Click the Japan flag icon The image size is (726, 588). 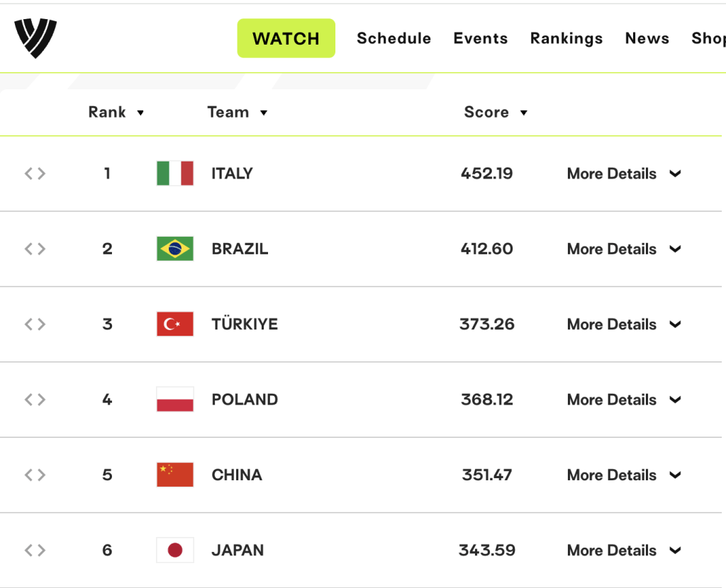click(x=175, y=550)
